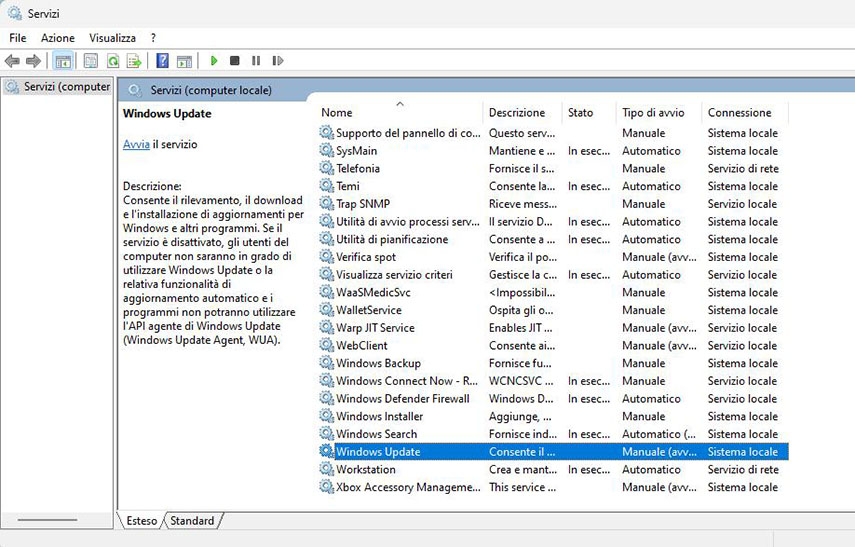
Task: Click the Export list toolbar icon
Action: pos(134,61)
